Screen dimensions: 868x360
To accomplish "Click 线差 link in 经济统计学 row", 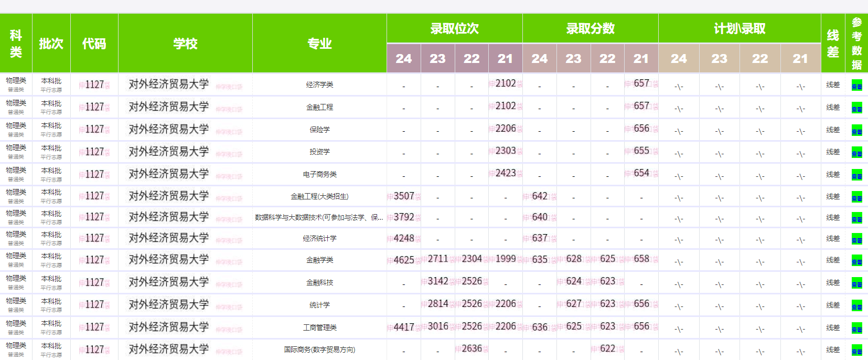I will tap(833, 238).
